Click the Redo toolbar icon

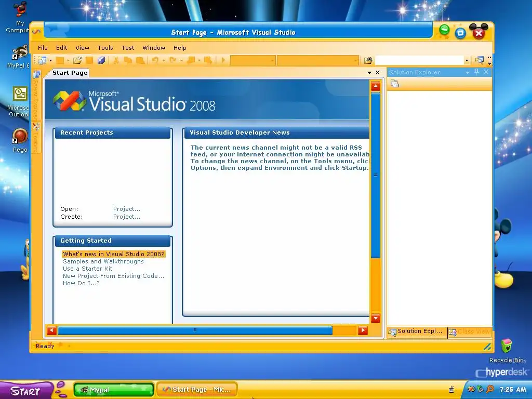click(172, 60)
